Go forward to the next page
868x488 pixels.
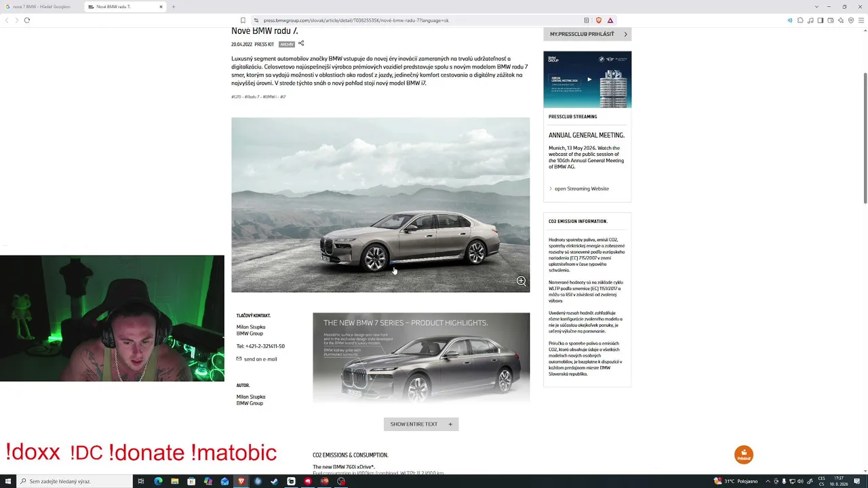16,20
